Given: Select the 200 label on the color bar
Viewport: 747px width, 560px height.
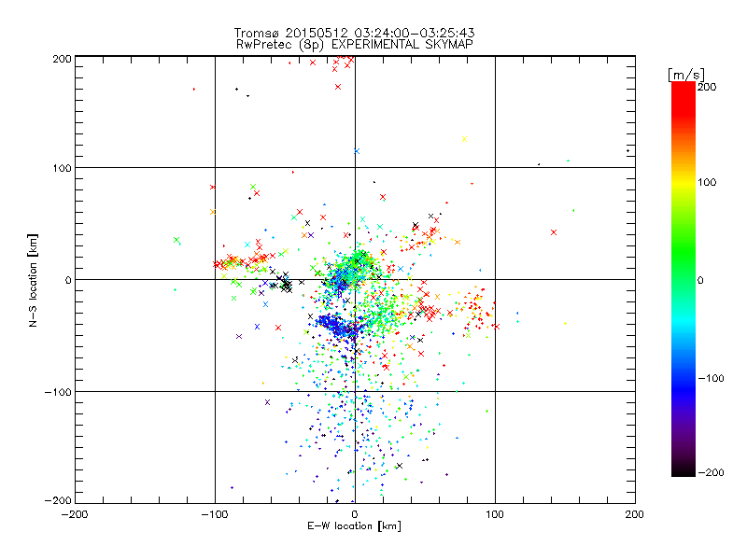Looking at the screenshot, I should (707, 87).
